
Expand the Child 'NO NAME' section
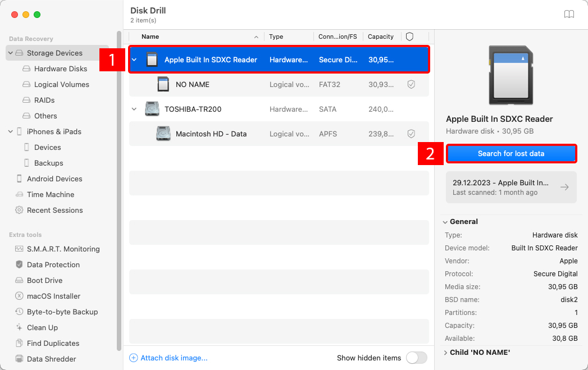click(x=445, y=353)
